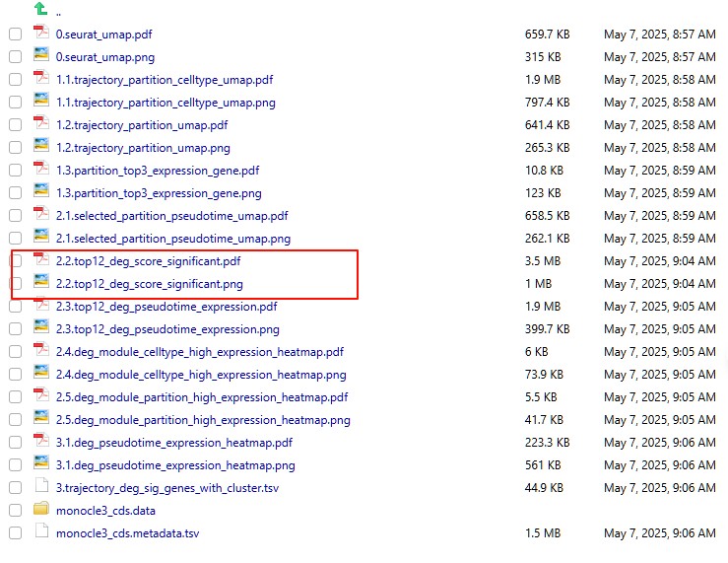Check the box for 0.seurat_umap.pdf

pos(16,35)
